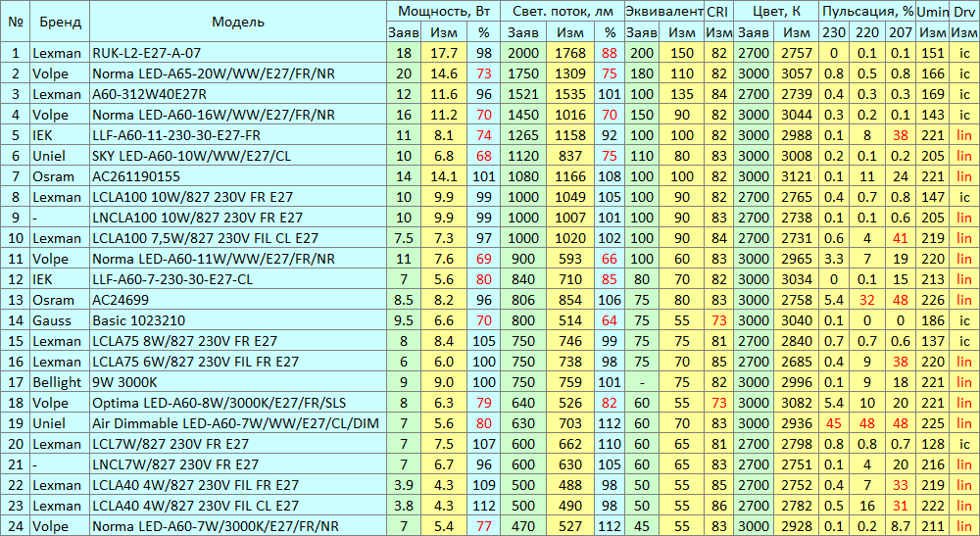
Task: Select model 9W 3000K
Action: pos(237,383)
